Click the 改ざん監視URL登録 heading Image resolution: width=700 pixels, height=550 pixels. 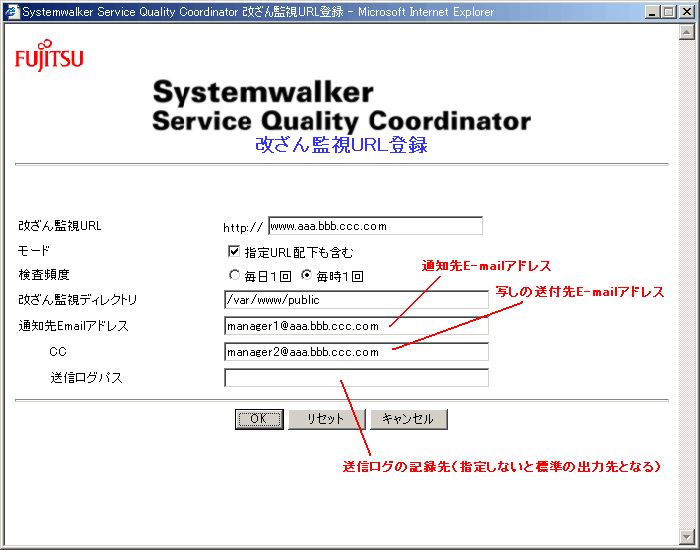point(341,146)
